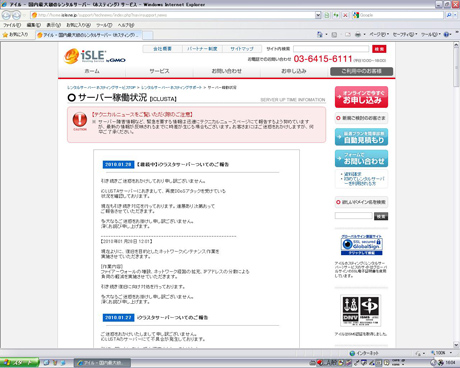The width and height of the screenshot is (460, 368).
Task: Open the お気に入り(A) menu
Action: (x=78, y=25)
